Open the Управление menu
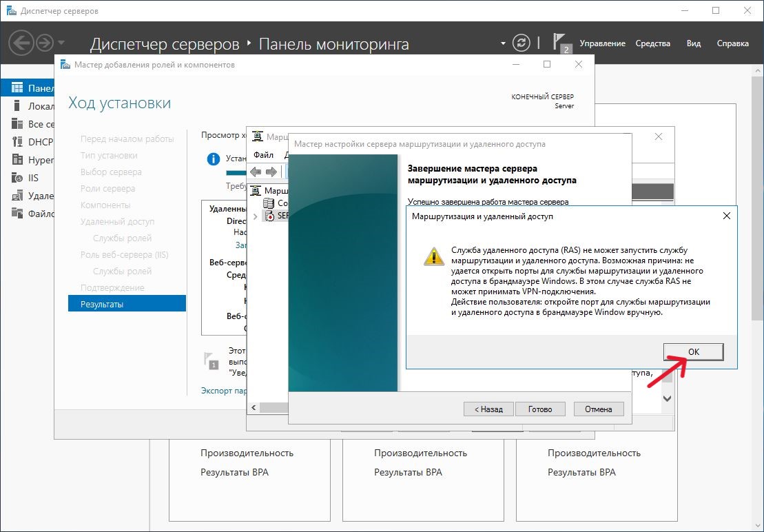The image size is (764, 532). click(x=602, y=43)
